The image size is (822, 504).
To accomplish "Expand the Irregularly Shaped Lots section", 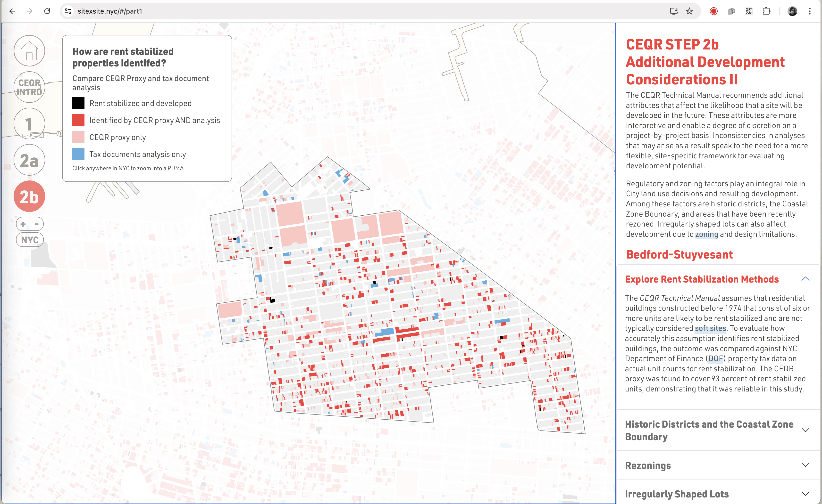I will 805,494.
